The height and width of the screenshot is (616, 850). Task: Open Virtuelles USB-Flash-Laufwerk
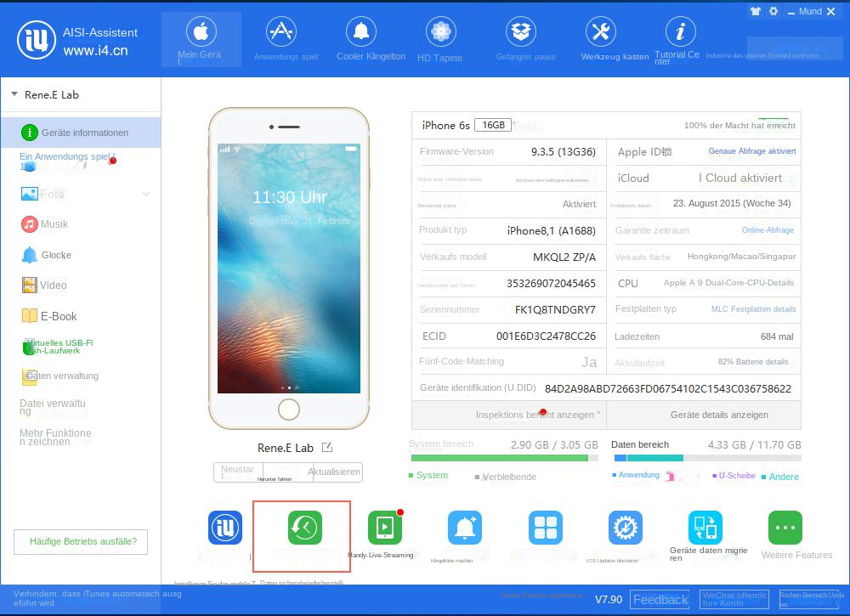(x=58, y=347)
